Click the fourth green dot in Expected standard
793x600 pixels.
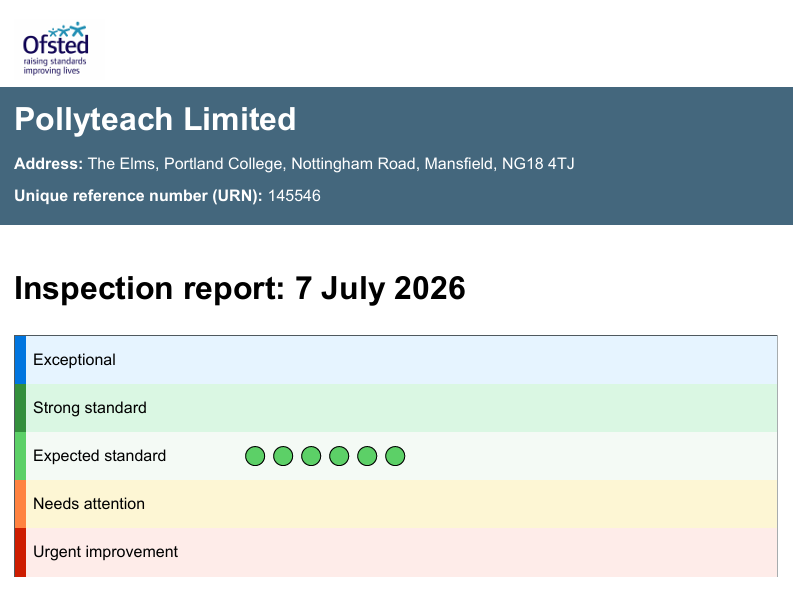(339, 456)
